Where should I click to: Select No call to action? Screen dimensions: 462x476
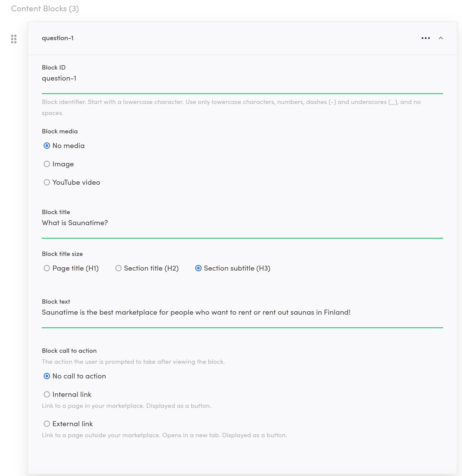[47, 376]
